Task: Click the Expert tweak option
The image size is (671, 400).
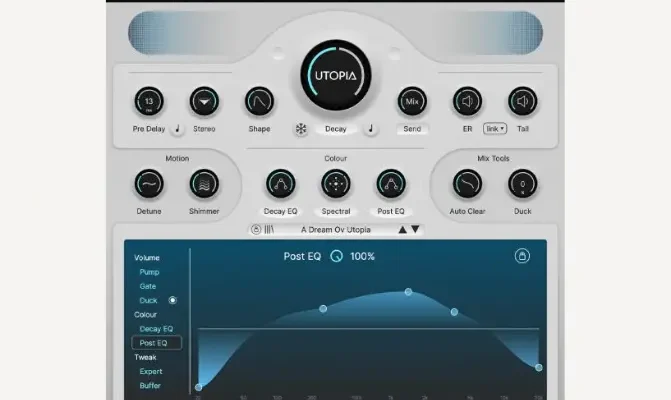Action: (x=150, y=371)
